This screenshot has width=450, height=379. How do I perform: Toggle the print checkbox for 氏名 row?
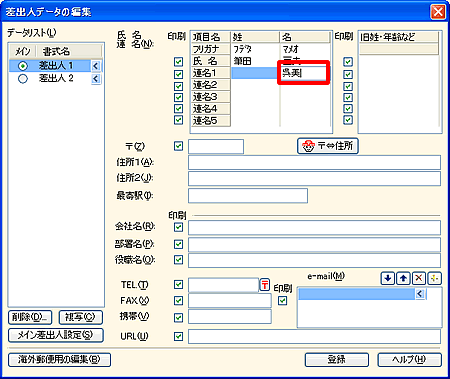(179, 62)
